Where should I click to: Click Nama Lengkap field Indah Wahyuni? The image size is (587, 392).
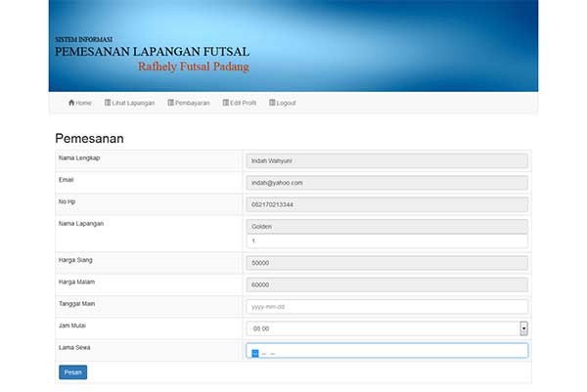pyautogui.click(x=387, y=161)
